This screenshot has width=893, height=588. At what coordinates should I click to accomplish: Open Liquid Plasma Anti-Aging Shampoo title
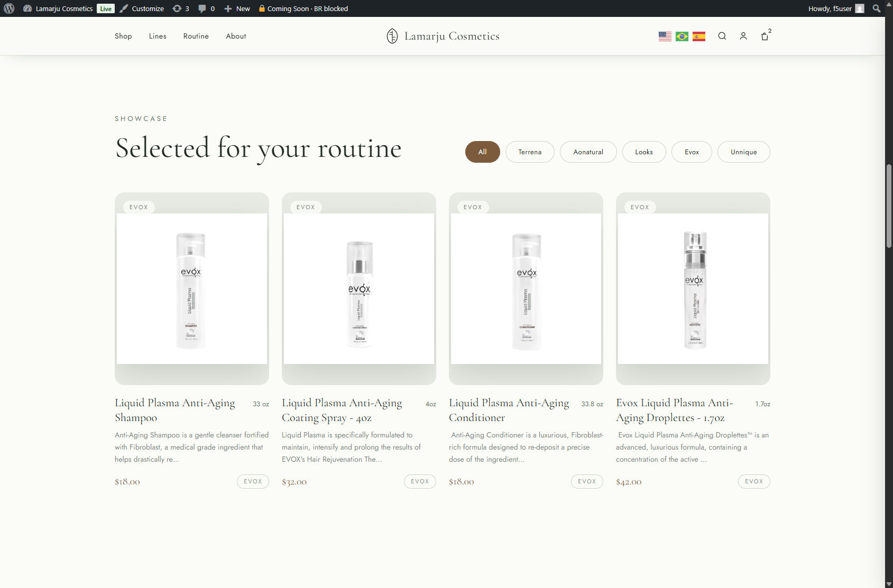pos(175,410)
